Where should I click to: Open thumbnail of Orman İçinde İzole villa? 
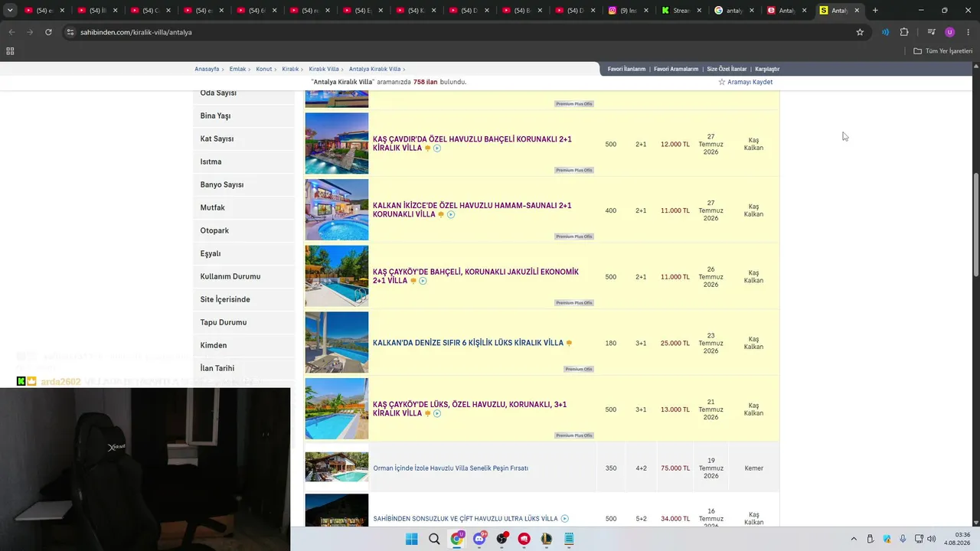337,468
